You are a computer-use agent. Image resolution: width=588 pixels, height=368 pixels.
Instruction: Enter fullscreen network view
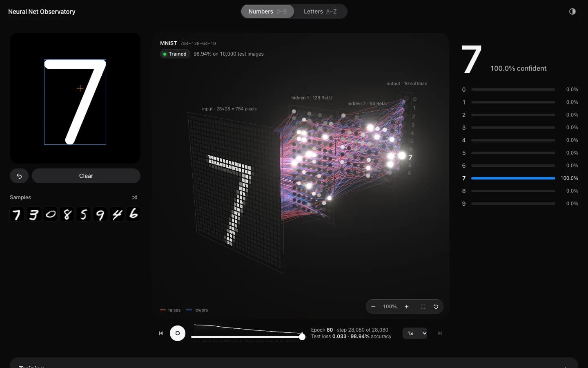click(423, 307)
